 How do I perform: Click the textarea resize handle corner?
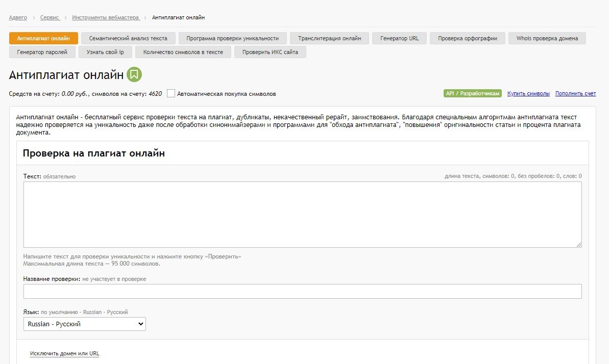[x=579, y=245]
